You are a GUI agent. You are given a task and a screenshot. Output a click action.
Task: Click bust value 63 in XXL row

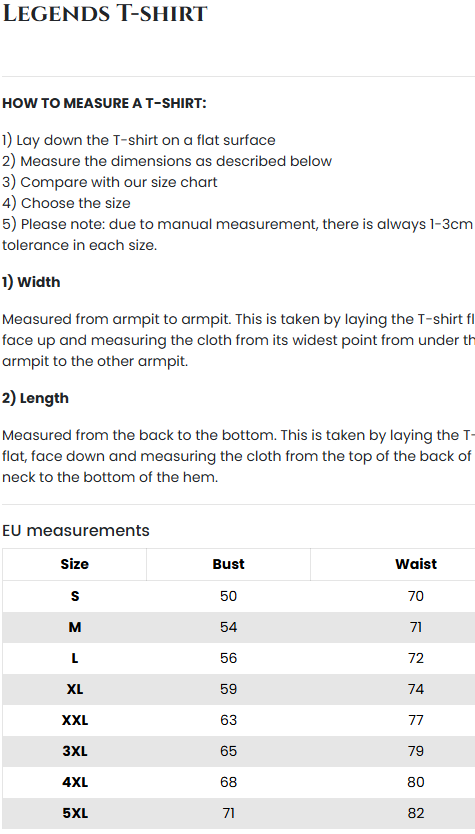click(228, 720)
